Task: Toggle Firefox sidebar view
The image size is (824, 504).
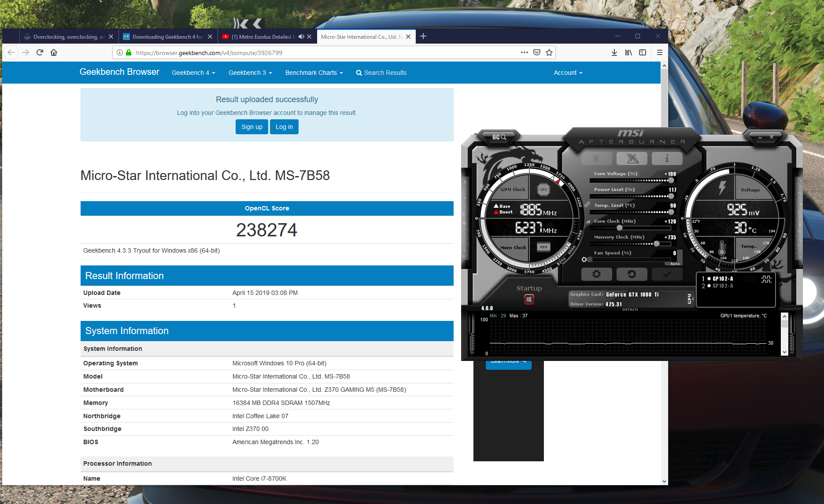Action: click(643, 52)
